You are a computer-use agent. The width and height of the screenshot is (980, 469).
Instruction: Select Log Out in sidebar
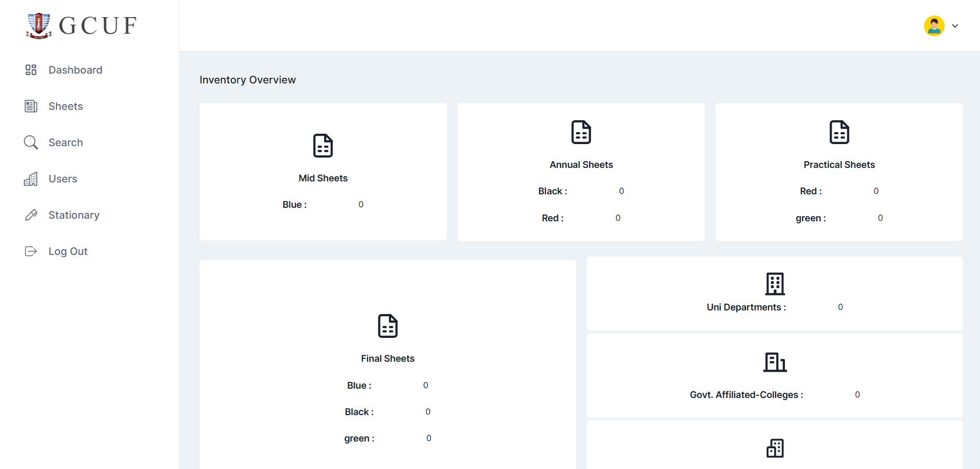68,251
